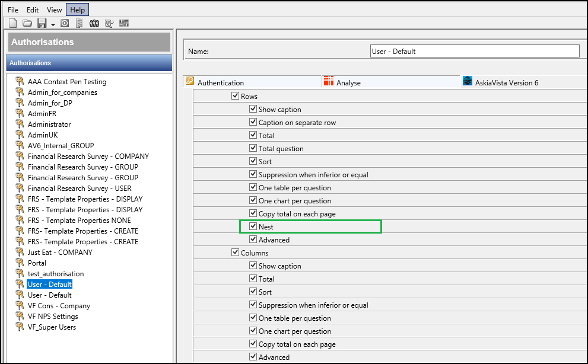Click the last toolbar icon after keys
The image size is (588, 364).
(124, 23)
